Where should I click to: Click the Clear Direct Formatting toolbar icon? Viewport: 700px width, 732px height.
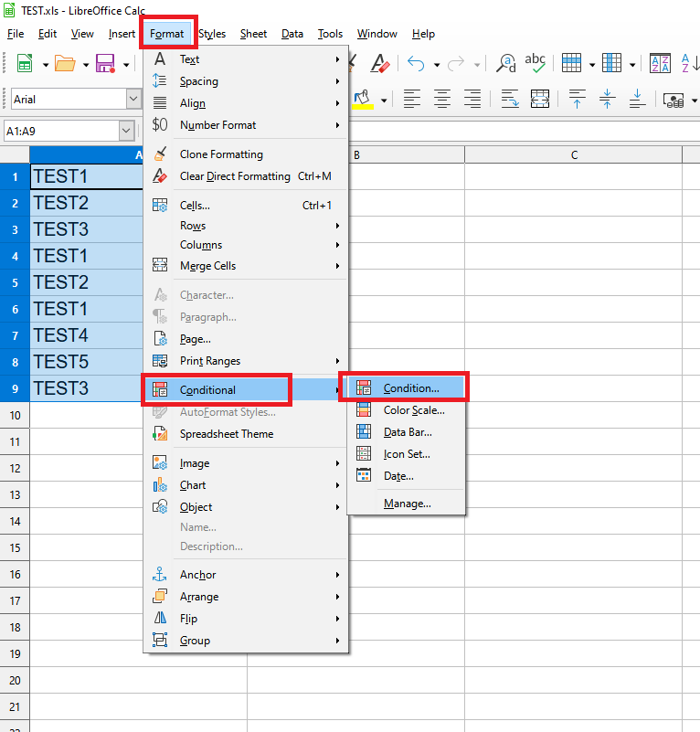click(x=381, y=63)
